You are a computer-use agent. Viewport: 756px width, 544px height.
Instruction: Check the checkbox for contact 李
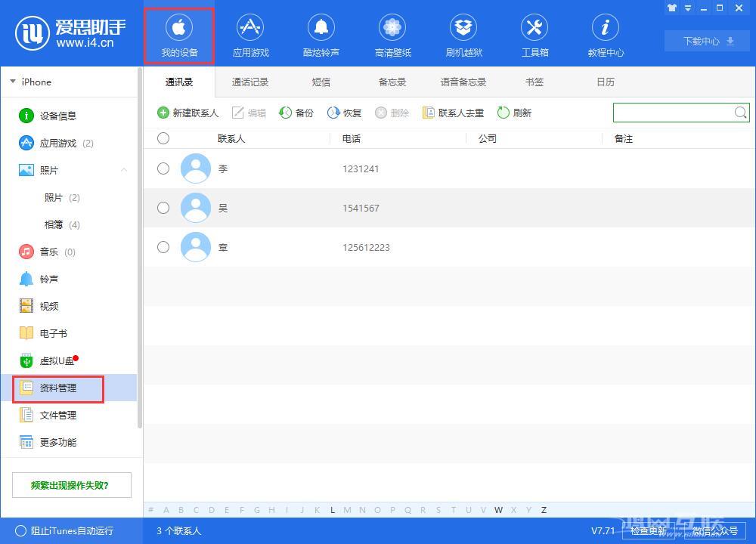click(x=163, y=168)
